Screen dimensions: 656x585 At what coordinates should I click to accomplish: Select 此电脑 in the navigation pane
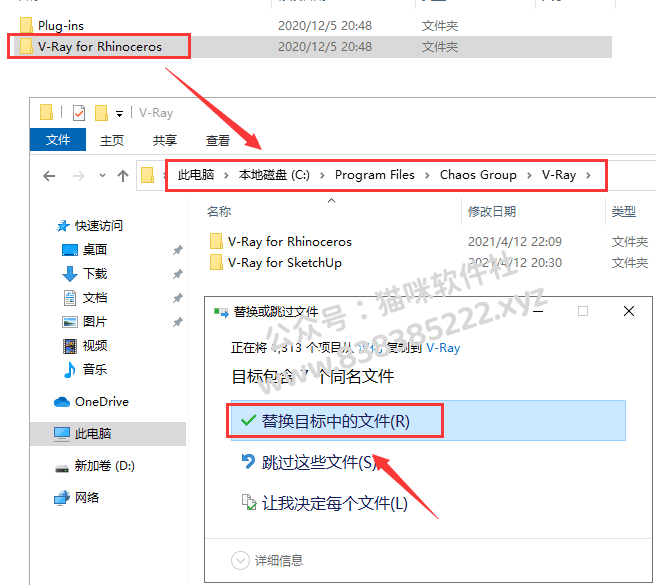(108, 434)
